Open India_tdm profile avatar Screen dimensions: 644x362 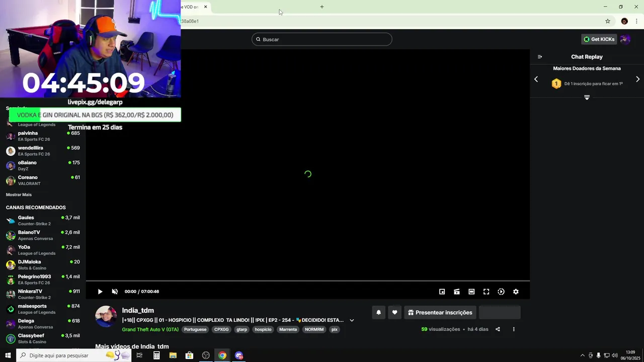(x=106, y=316)
